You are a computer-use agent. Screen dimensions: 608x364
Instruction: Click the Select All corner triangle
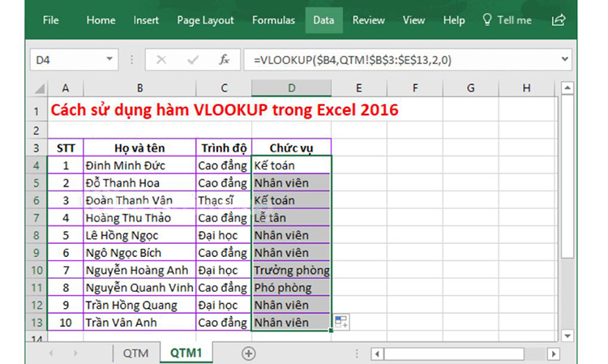[39, 89]
